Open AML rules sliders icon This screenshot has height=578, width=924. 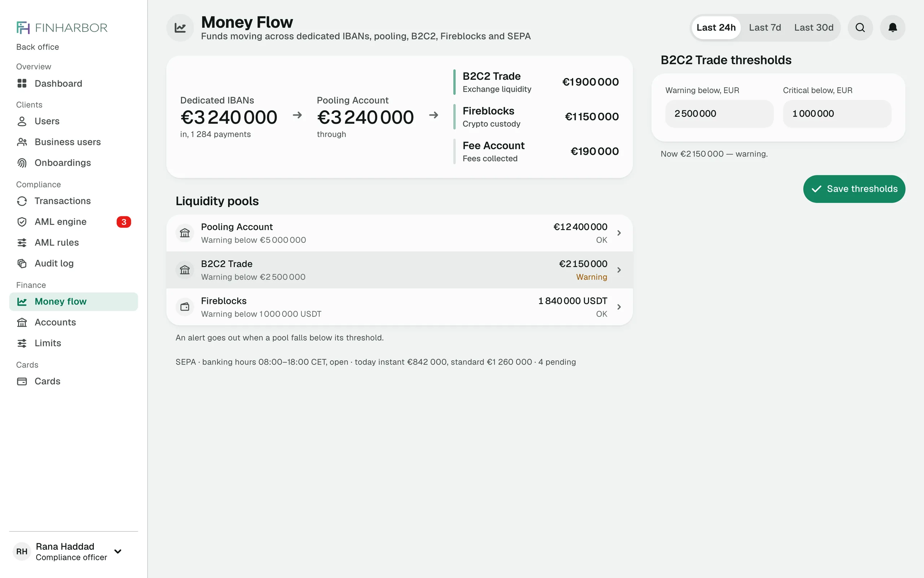pos(22,242)
